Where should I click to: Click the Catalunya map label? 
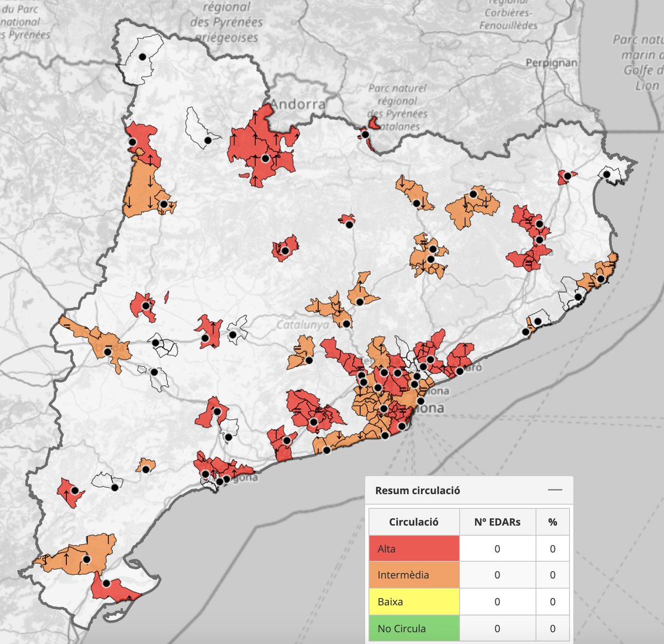(303, 325)
